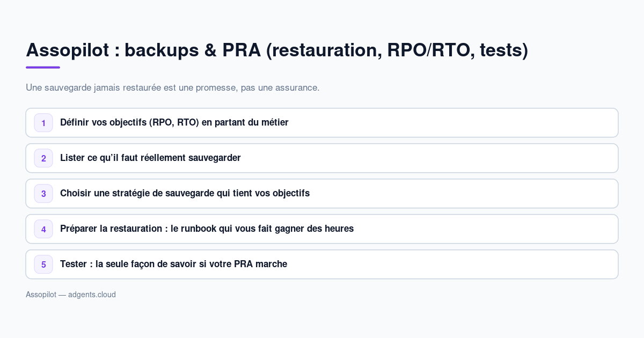Click the purple number 2 badge
Viewport: 644px width, 338px height.
43,158
